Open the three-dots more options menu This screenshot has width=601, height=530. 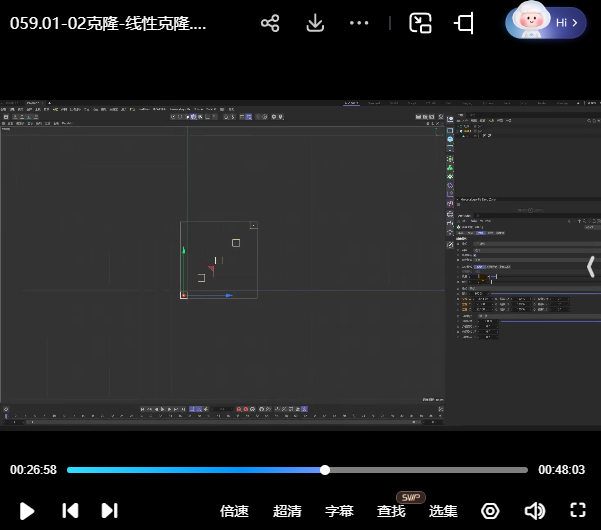pyautogui.click(x=359, y=23)
